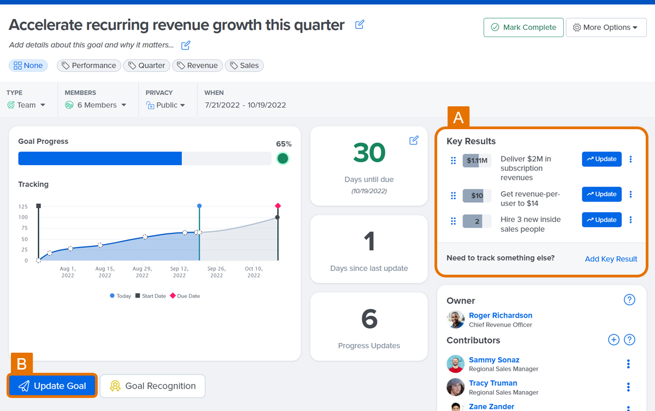Viewport: 655px width, 411px height.
Task: Open the Owner help question icon
Action: pos(629,300)
